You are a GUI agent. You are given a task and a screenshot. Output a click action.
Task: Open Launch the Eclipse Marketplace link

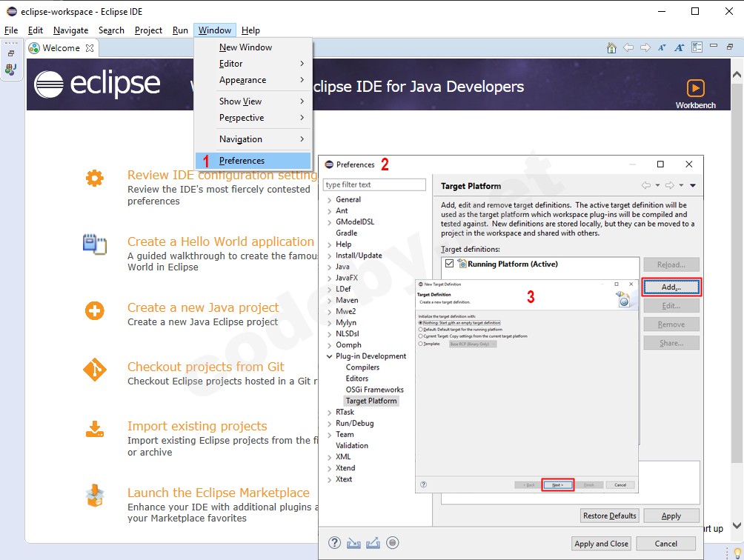219,493
